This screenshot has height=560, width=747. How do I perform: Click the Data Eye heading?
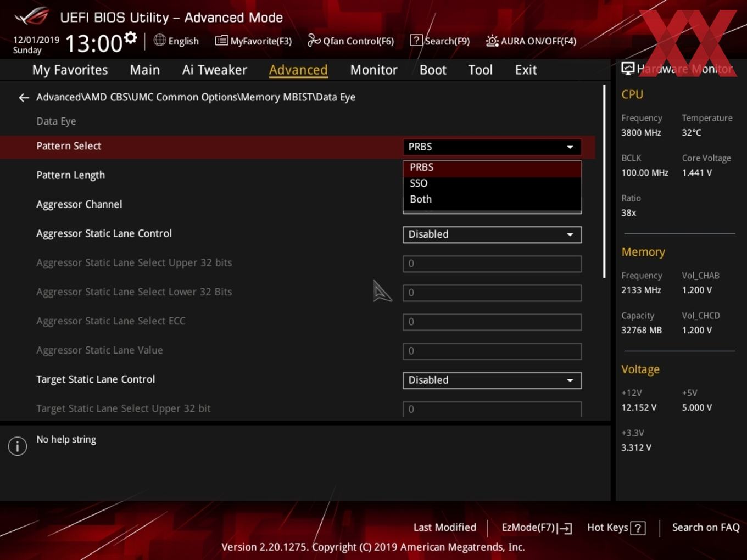click(x=56, y=121)
